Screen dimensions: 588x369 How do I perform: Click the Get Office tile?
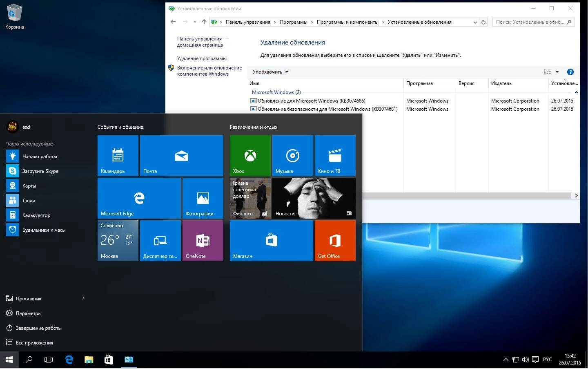335,241
